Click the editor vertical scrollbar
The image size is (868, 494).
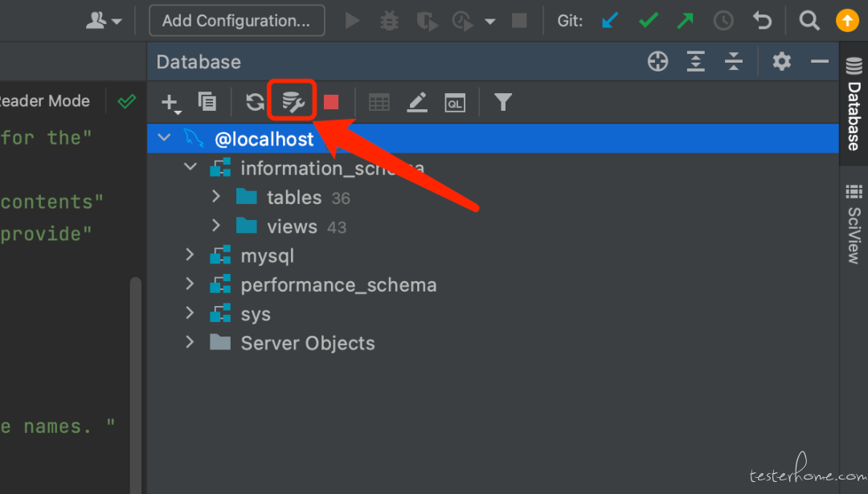(x=136, y=385)
